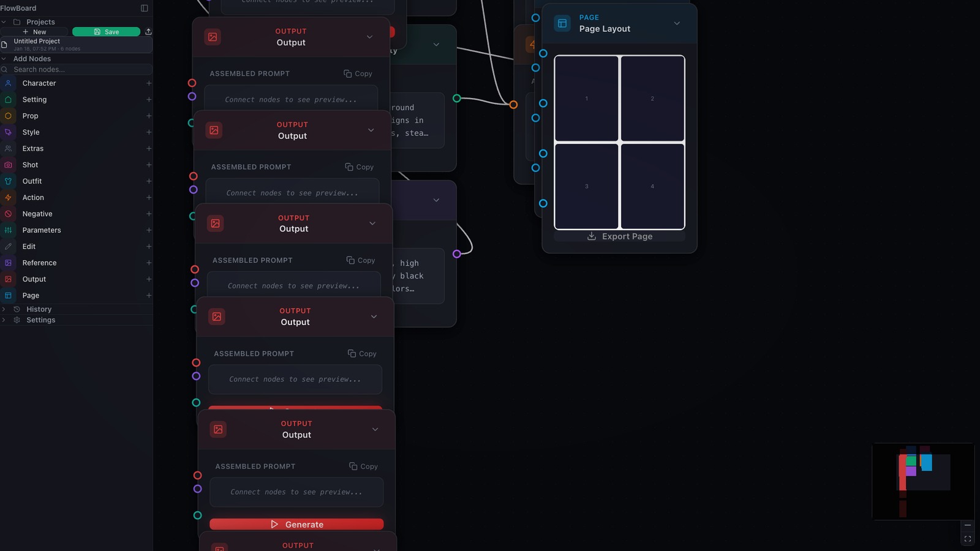Select the Parameters row in Add Nodes

[x=76, y=230]
